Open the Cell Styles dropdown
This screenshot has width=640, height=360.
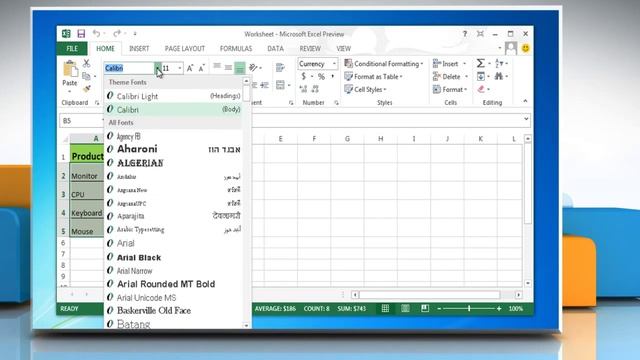[365, 89]
